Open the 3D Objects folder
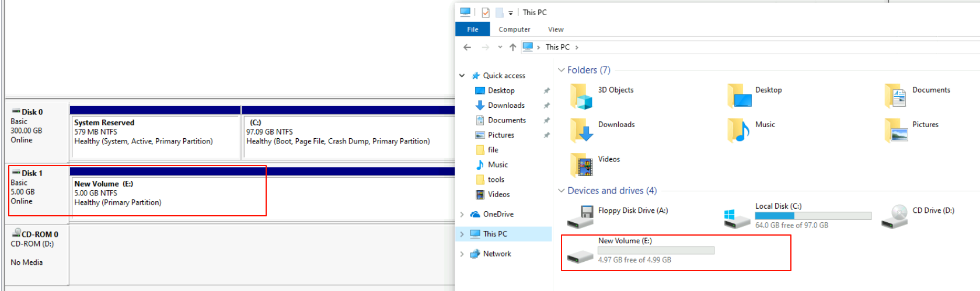The width and height of the screenshot is (980, 291). click(581, 97)
